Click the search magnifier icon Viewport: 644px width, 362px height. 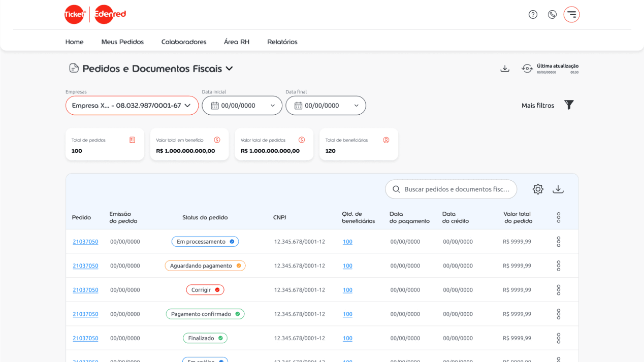coord(396,189)
